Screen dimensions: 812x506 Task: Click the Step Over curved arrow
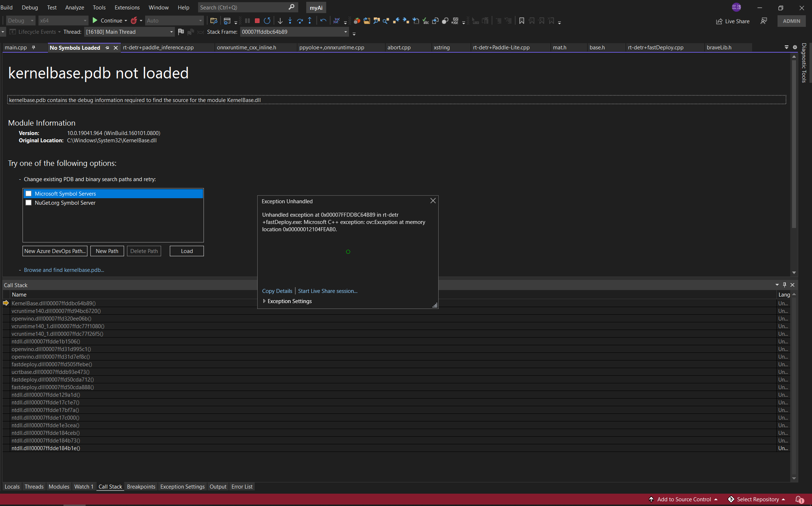point(300,21)
